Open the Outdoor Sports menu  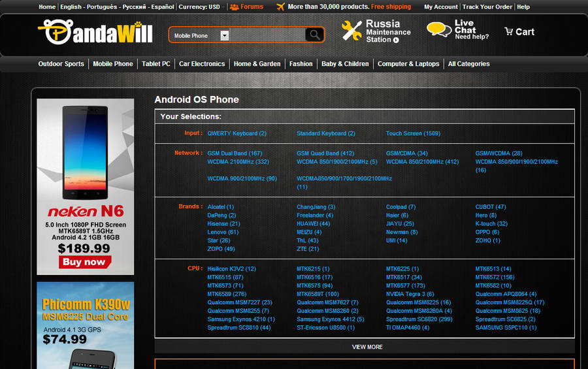[61, 64]
